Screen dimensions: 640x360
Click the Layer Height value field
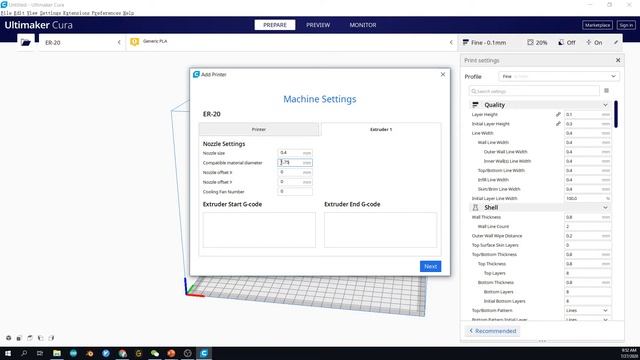tap(587, 115)
